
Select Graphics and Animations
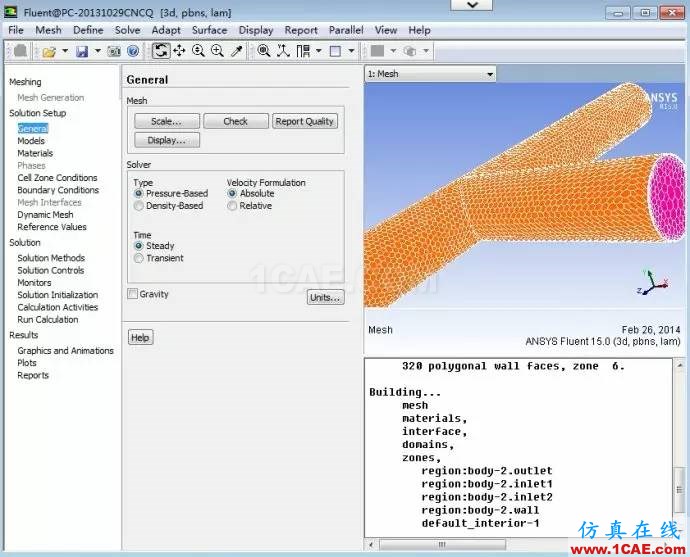point(66,351)
